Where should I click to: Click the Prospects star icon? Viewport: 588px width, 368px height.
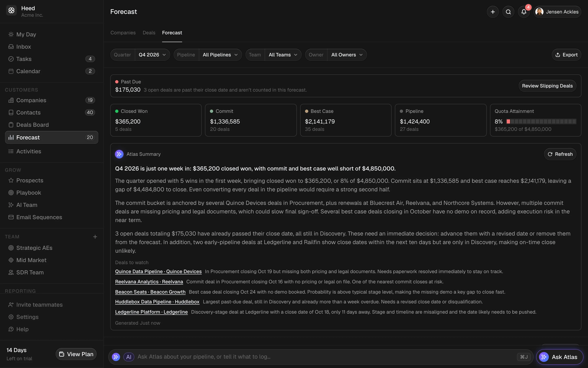(x=11, y=180)
